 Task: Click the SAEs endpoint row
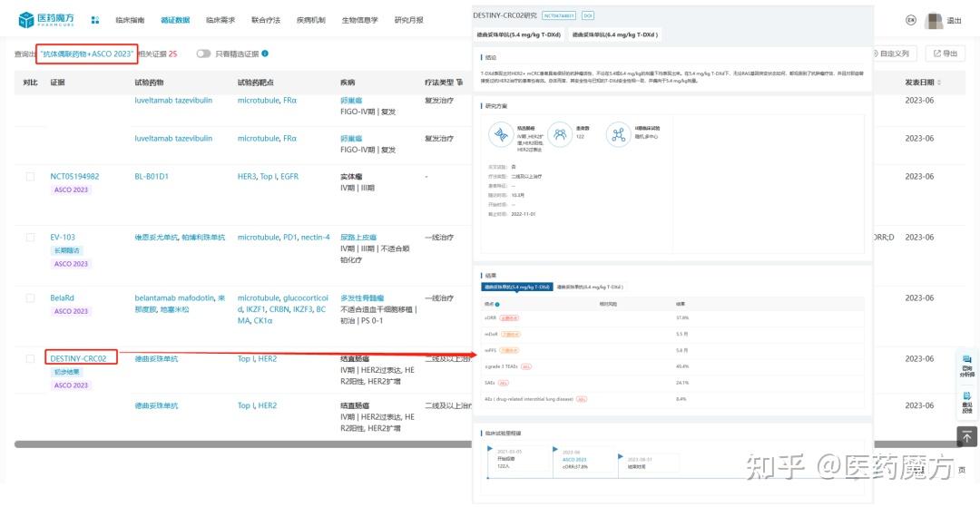coord(672,382)
